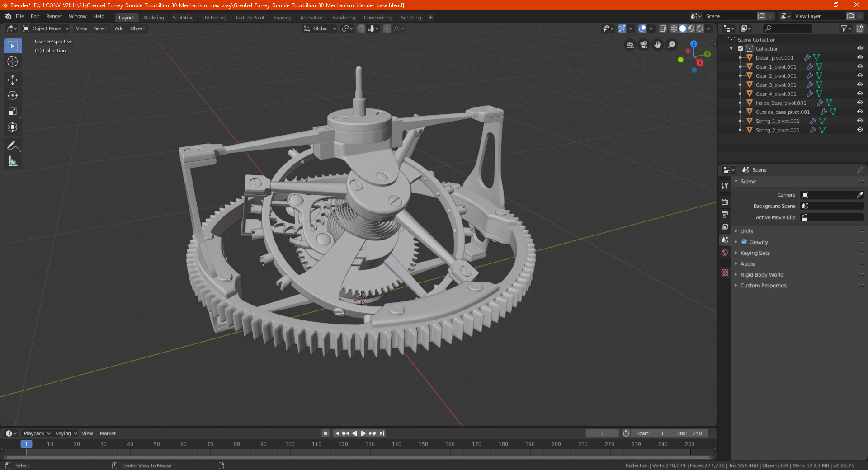This screenshot has height=470, width=868.
Task: Select Gear_2_pivot.001 in outliner
Action: [776, 75]
